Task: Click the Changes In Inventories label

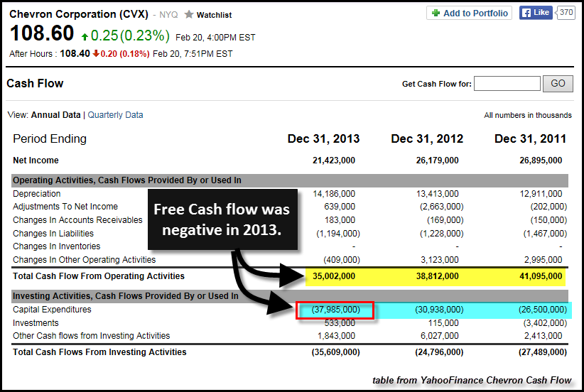Action: [57, 246]
